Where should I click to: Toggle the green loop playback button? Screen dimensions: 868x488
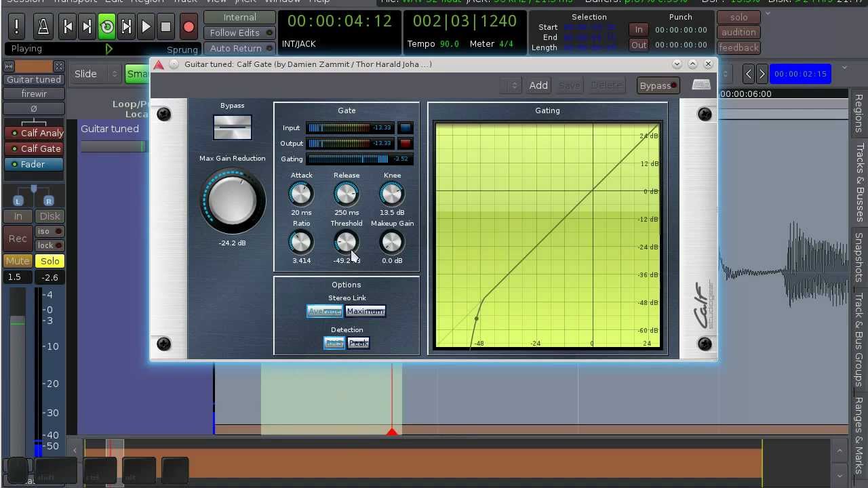(x=107, y=27)
